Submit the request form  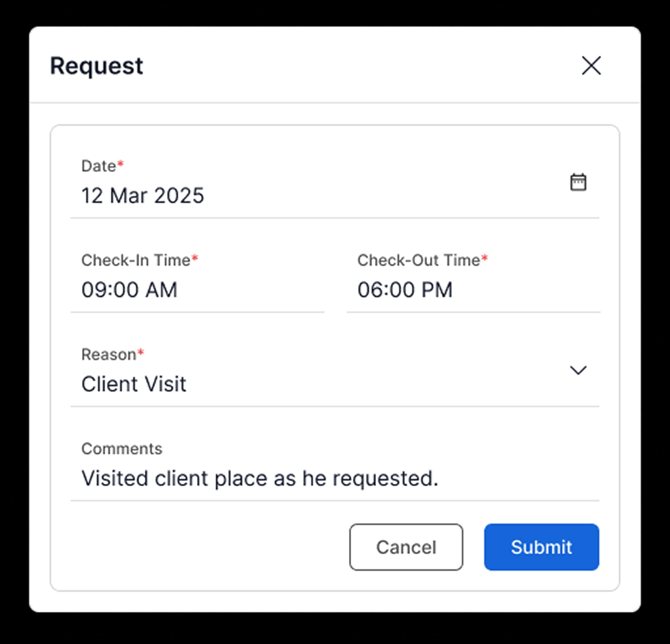[541, 547]
